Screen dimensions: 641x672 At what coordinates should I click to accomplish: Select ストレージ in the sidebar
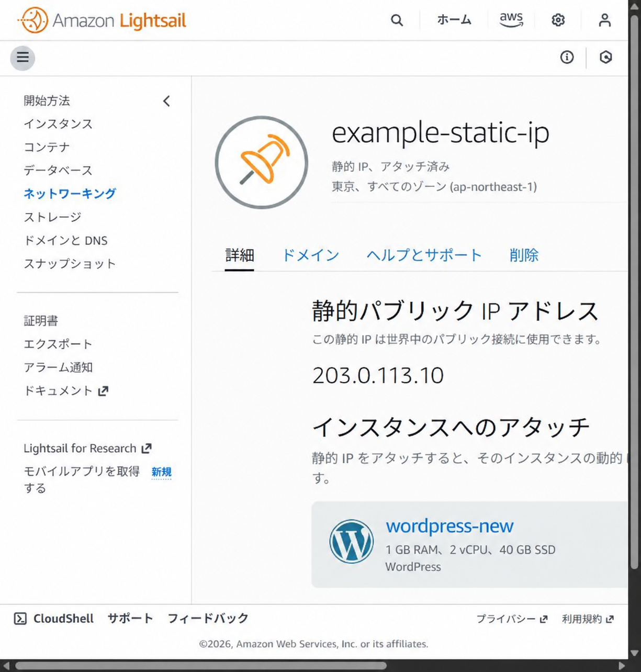[x=52, y=217]
